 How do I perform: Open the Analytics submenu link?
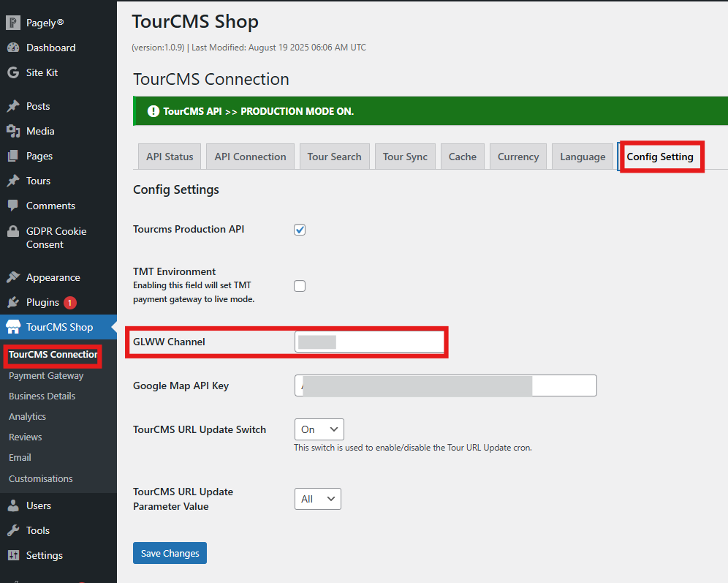click(27, 416)
